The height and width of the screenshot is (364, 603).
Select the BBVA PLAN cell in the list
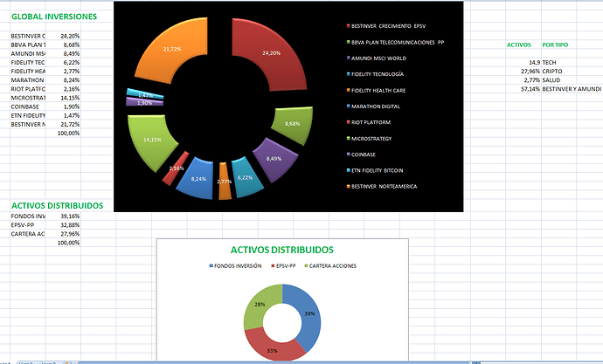[28, 45]
